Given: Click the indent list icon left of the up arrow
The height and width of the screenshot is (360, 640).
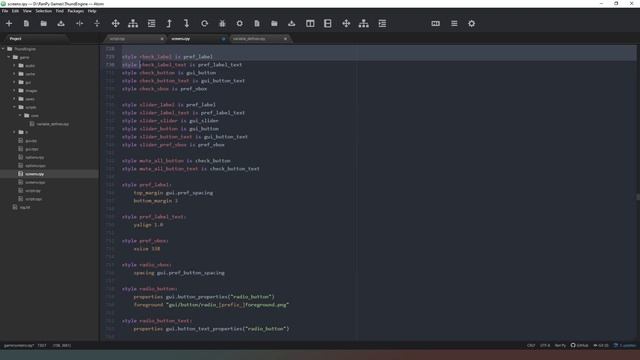Looking at the screenshot, I should click(151, 24).
